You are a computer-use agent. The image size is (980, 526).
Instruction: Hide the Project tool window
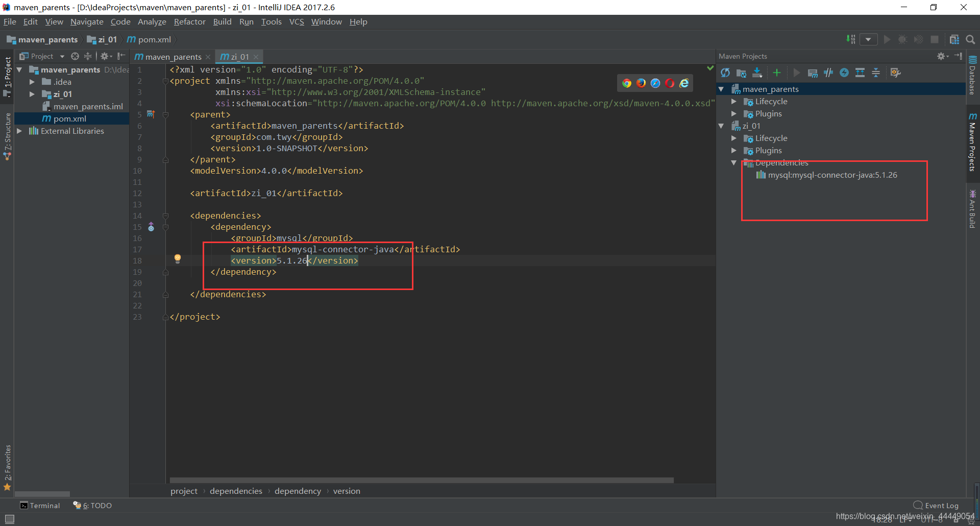(121, 56)
